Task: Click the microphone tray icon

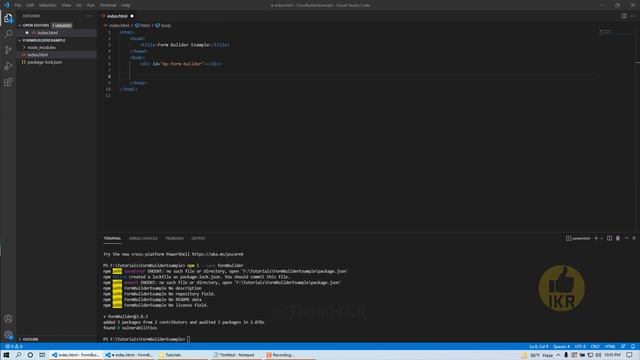Action: pos(566,355)
